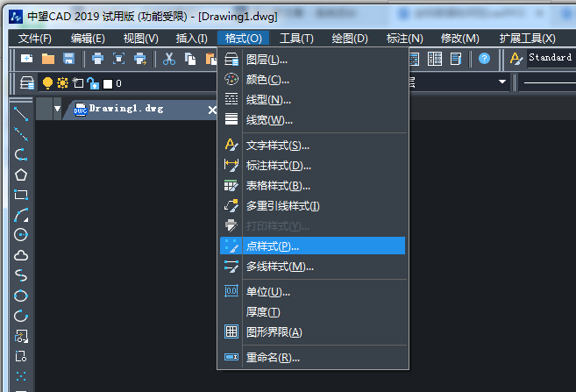Open the 工具(T) menu
Viewport: 576px width, 392px height.
click(x=296, y=38)
